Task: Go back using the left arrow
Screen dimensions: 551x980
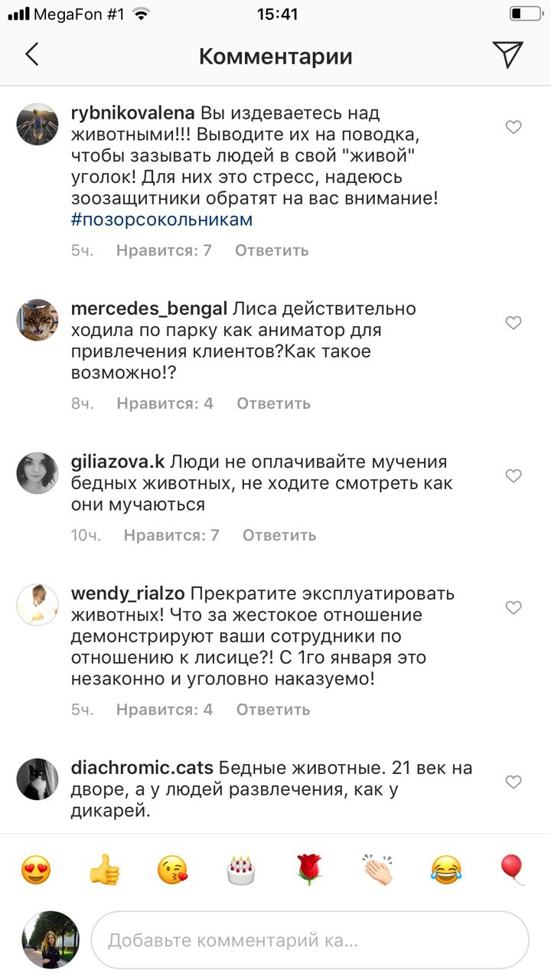Action: [x=31, y=54]
